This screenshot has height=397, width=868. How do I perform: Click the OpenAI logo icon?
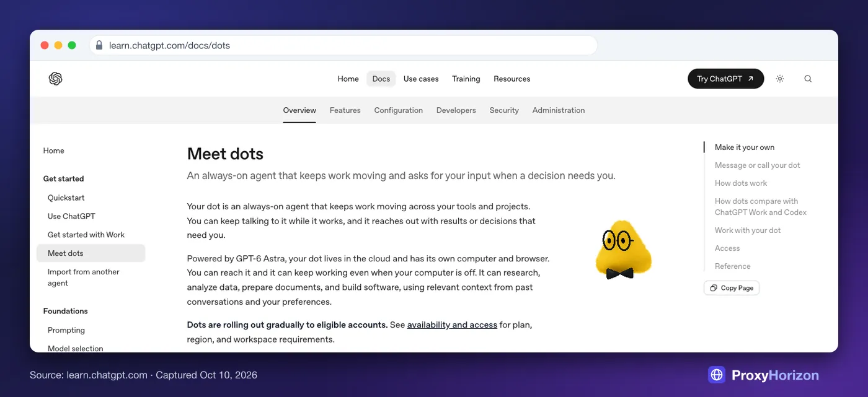click(x=56, y=79)
